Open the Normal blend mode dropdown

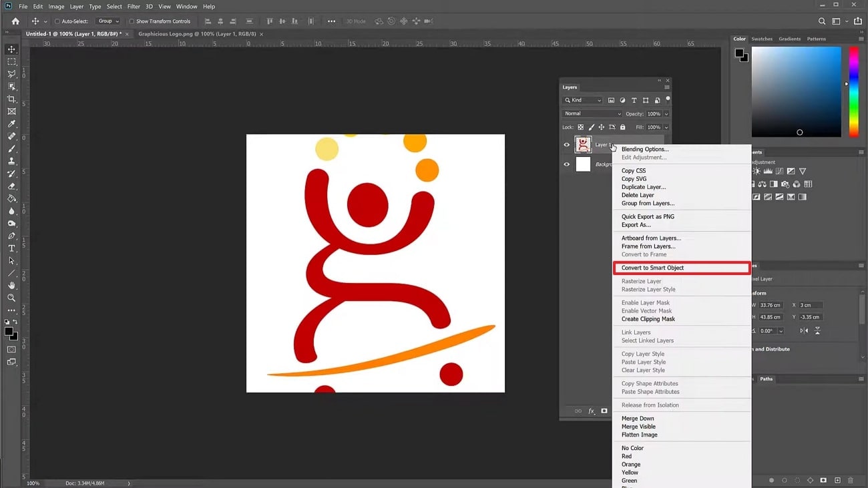592,113
